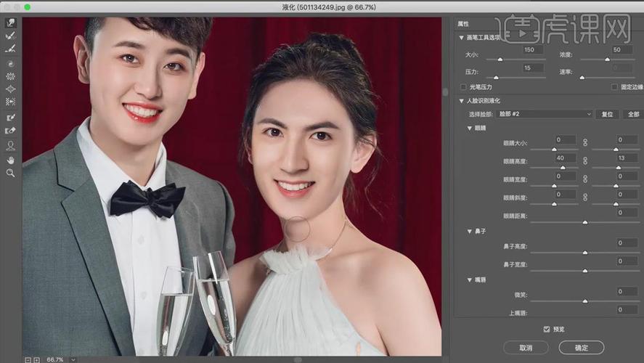
Task: Click the 上嘴唇 upper lip value field
Action: pyautogui.click(x=627, y=309)
